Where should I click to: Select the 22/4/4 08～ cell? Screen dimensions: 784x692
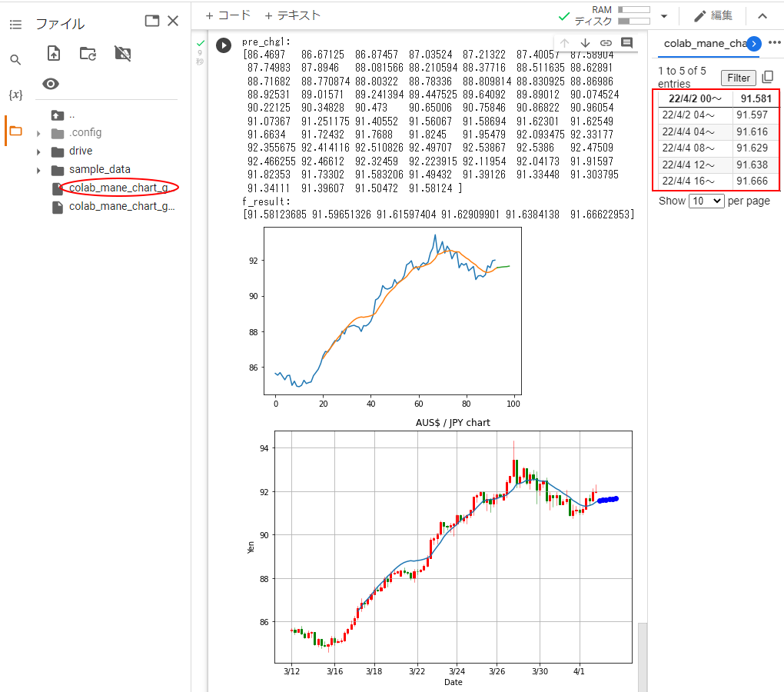click(x=695, y=148)
